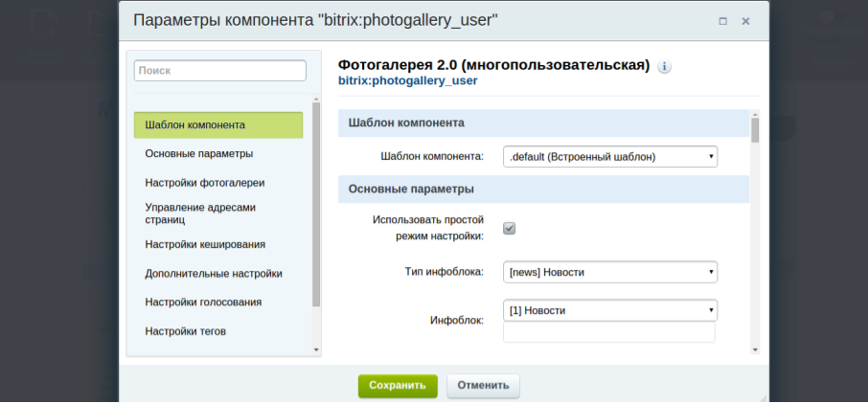Click the sidebar scroll down arrow

click(316, 349)
